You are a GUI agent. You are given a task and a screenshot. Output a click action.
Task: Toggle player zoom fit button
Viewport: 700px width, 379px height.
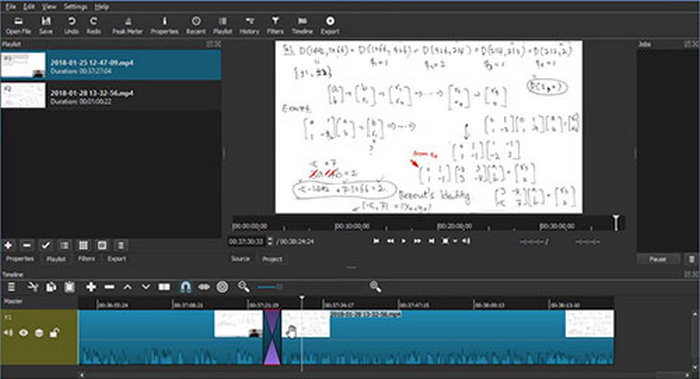(445, 241)
